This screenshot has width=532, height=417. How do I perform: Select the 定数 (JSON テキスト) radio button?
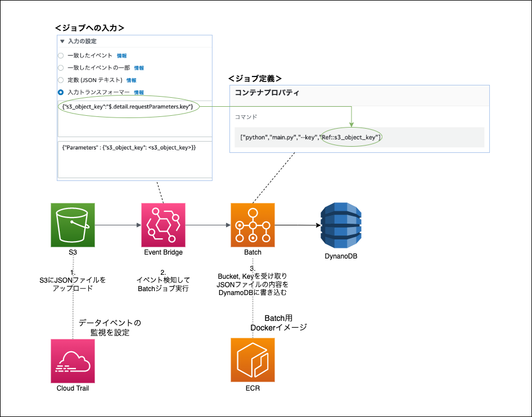pyautogui.click(x=61, y=80)
